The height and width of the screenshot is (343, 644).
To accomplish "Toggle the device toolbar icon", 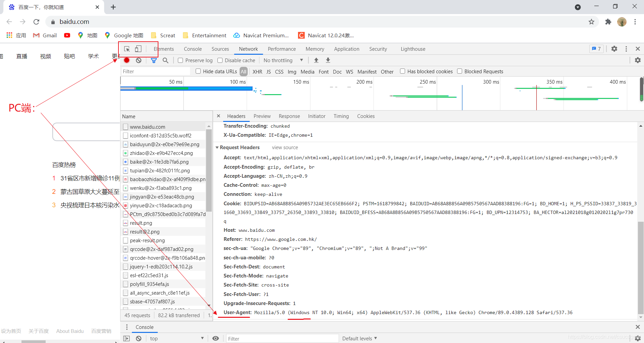I will coord(138,49).
